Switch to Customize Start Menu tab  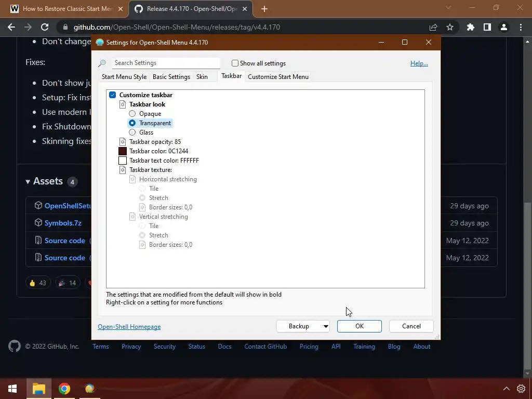pyautogui.click(x=278, y=77)
